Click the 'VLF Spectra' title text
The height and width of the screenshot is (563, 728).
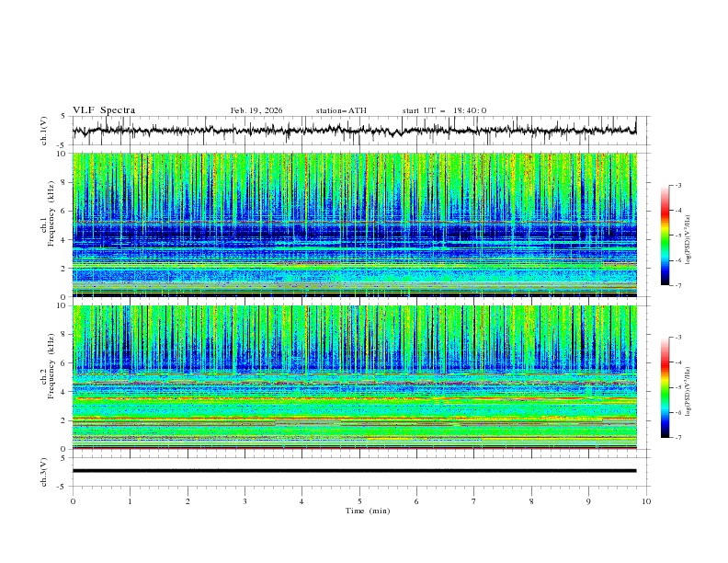point(104,110)
